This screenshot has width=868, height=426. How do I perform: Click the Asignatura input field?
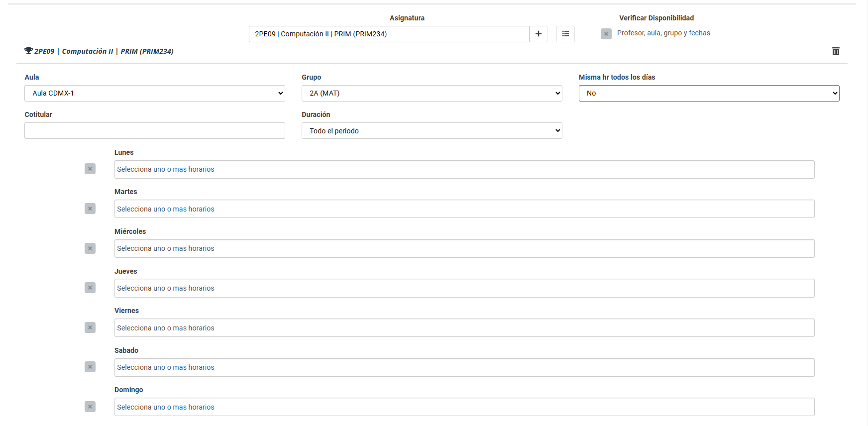389,34
